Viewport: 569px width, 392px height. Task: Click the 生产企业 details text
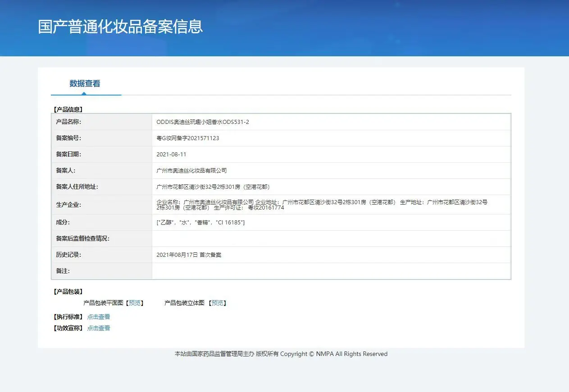322,205
